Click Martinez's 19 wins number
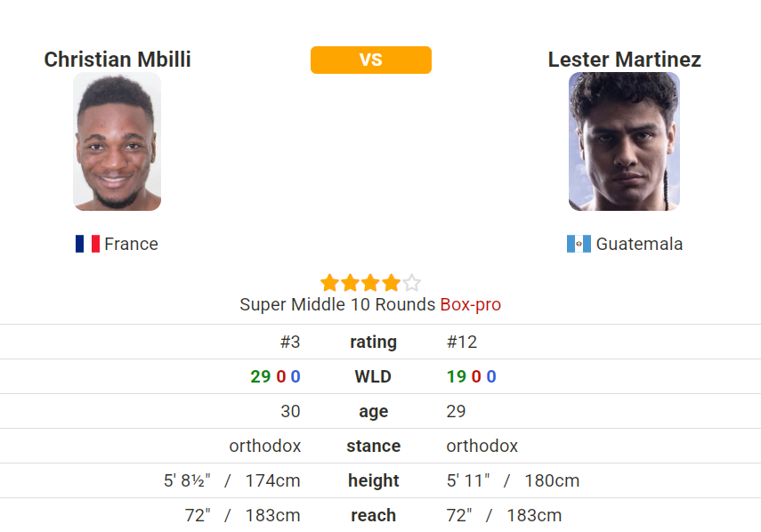 [x=457, y=376]
